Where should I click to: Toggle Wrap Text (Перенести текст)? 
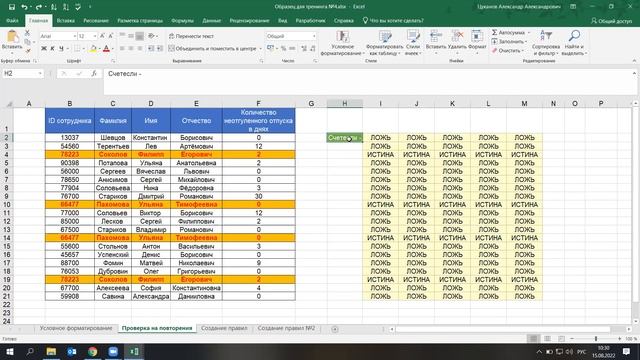pyautogui.click(x=191, y=36)
